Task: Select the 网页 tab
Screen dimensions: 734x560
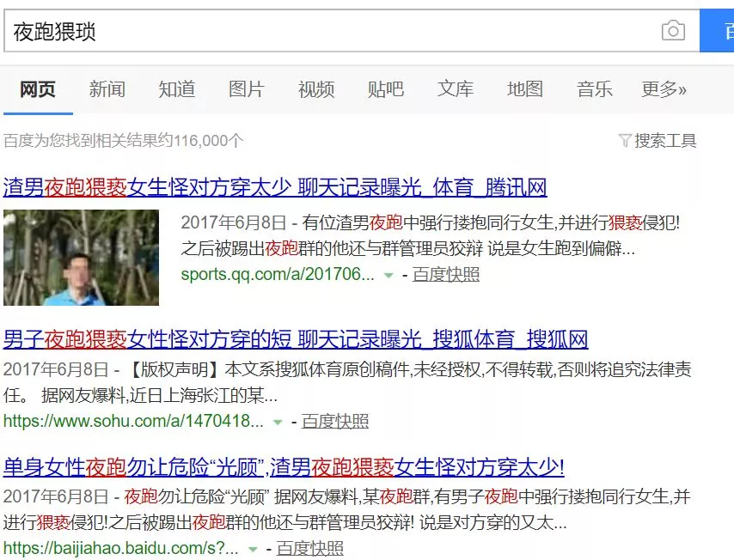Action: (38, 88)
